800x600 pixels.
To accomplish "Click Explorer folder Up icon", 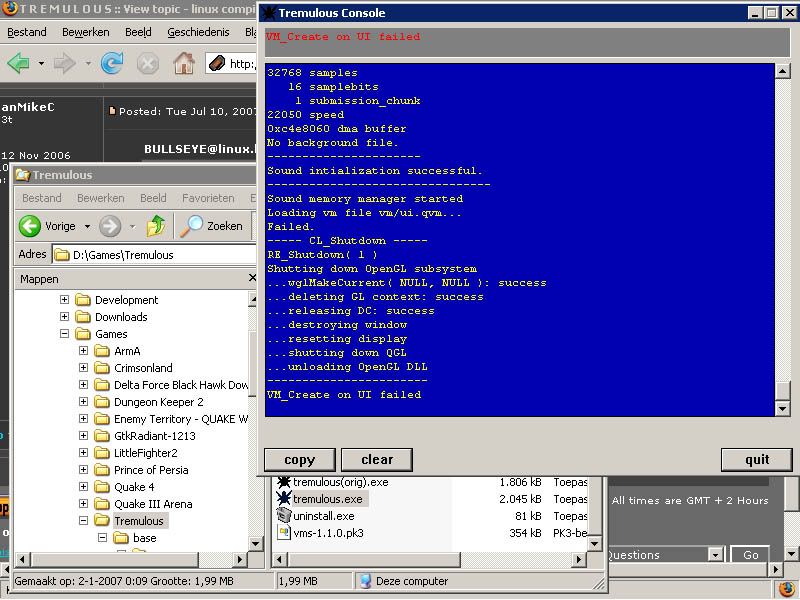I will pyautogui.click(x=156, y=226).
